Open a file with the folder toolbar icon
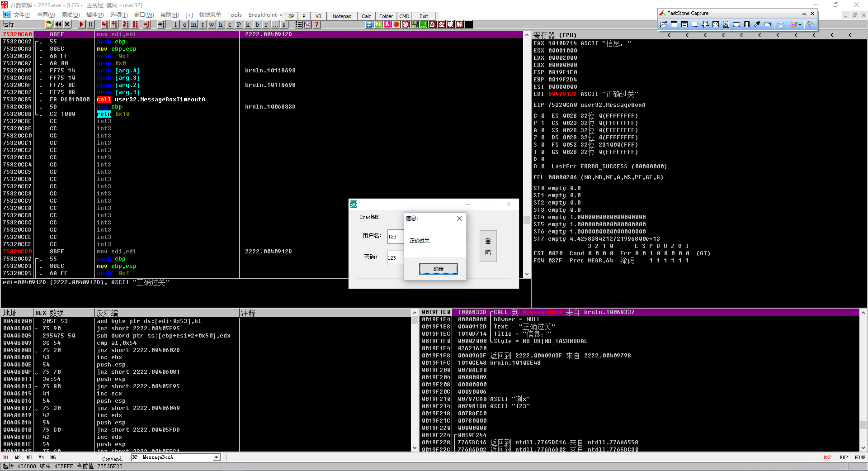This screenshot has width=868, height=471. tap(49, 24)
